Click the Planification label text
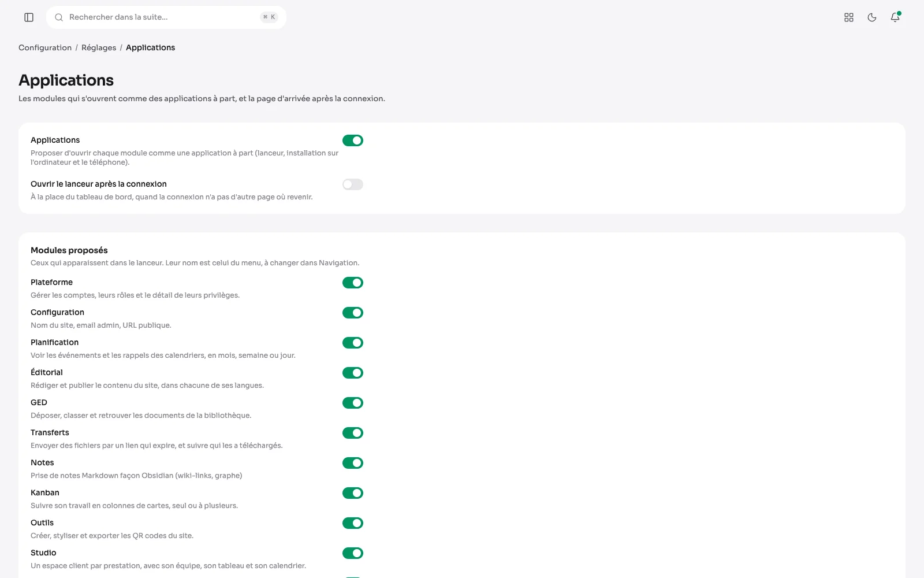Viewport: 924px width, 578px height. pos(54,343)
